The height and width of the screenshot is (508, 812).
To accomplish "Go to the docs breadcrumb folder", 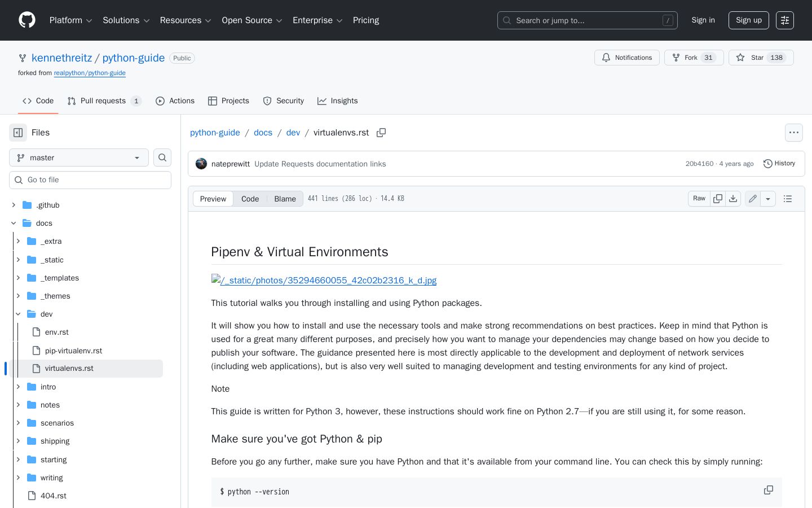I will [263, 133].
